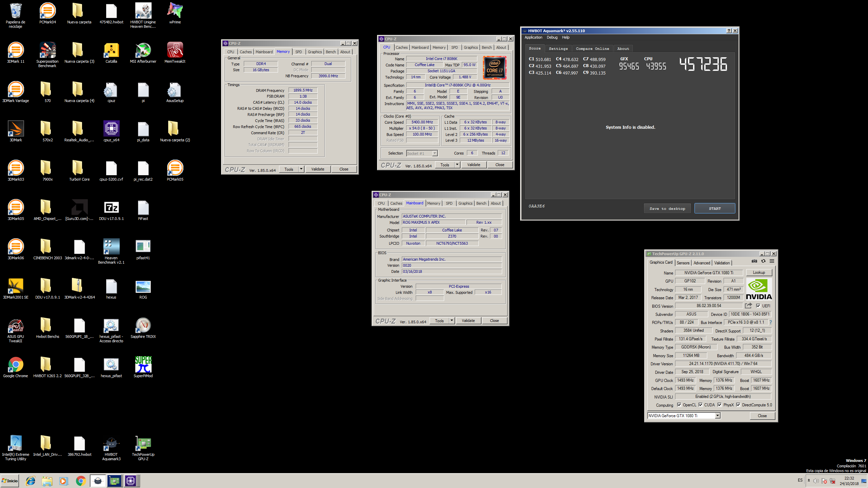Screen dimensions: 868x488
Task: Click the DRAM Frequency value 1899.5 MHz
Action: (303, 90)
